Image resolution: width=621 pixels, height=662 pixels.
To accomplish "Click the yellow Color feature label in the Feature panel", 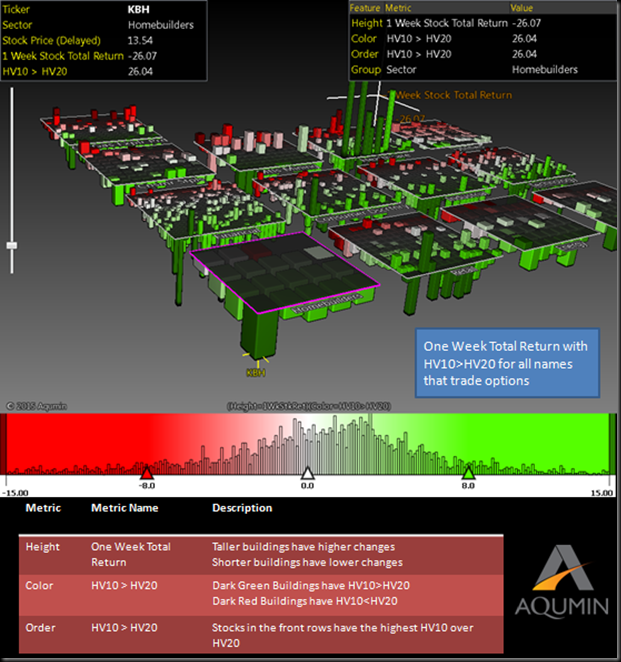I will (x=363, y=38).
